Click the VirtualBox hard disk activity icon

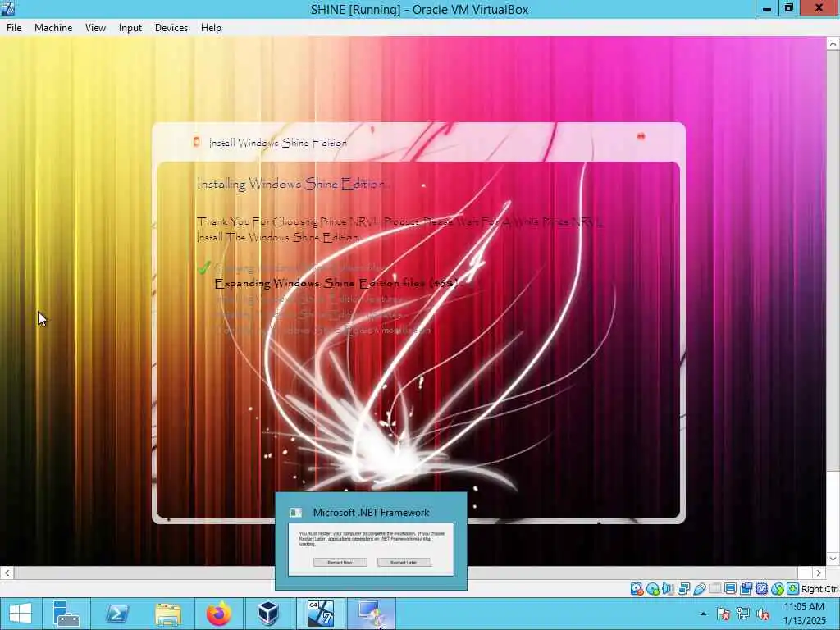coord(637,589)
